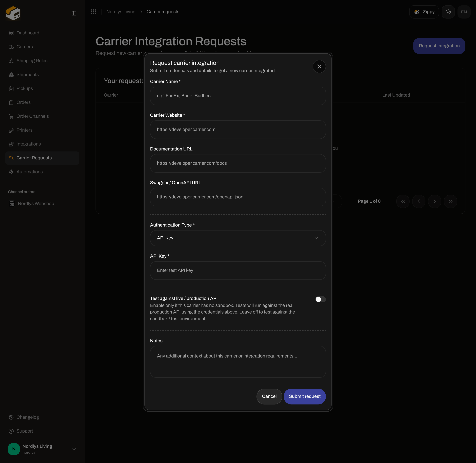Close the Request carrier integration dialog

click(319, 66)
